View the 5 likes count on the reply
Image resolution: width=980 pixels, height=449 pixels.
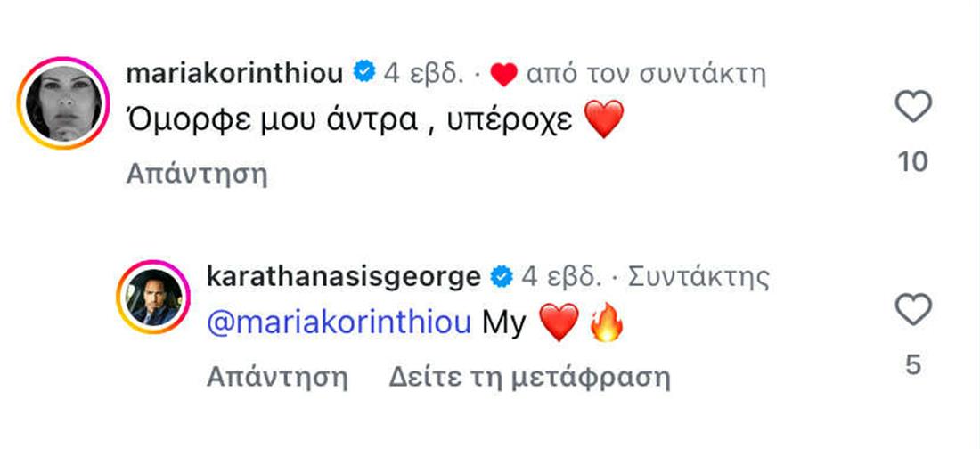(x=912, y=364)
